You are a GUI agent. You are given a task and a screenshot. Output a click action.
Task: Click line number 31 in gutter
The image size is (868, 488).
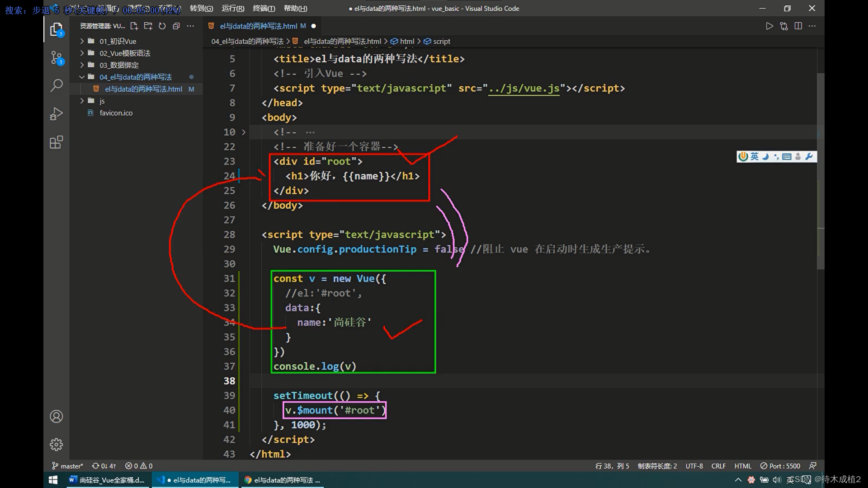[229, 278]
